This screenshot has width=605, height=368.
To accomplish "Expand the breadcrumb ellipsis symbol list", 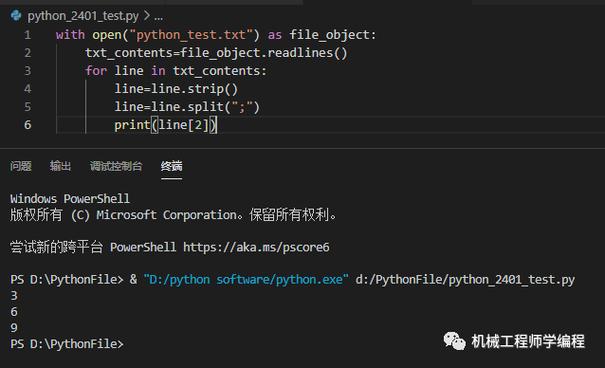I will (x=159, y=16).
